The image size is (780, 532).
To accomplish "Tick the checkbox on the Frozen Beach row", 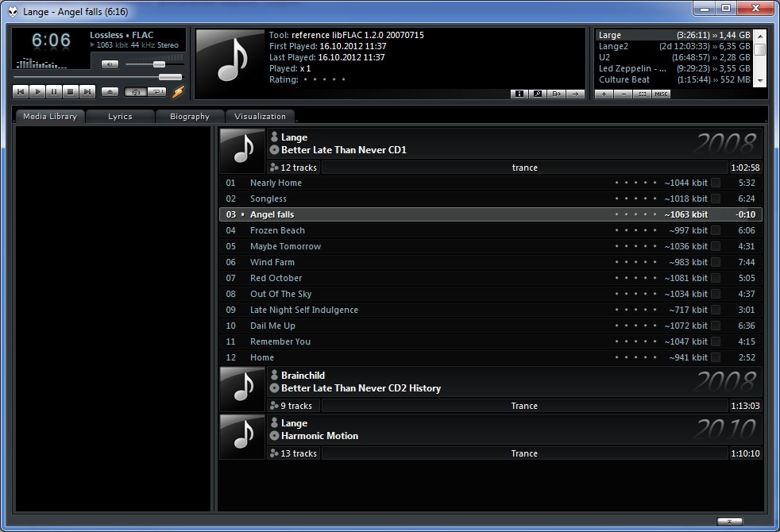I will tap(716, 231).
